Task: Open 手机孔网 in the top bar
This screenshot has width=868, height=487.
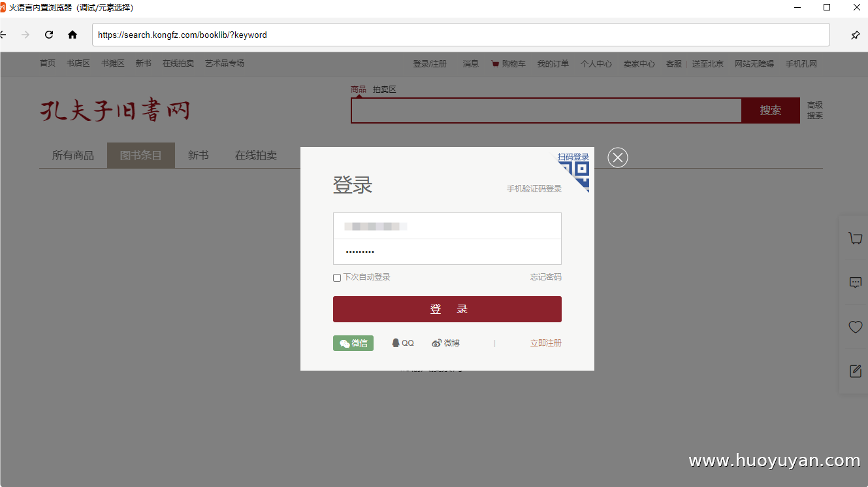Action: pos(801,64)
